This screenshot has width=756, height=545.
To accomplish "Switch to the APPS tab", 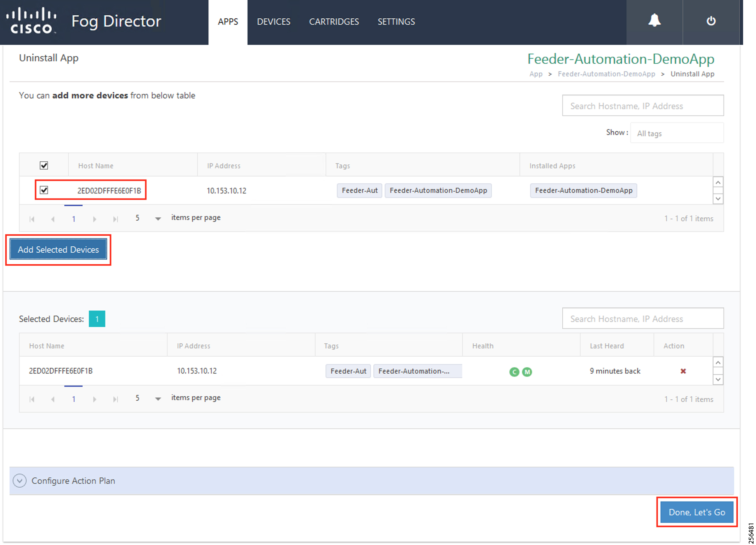I will (228, 22).
